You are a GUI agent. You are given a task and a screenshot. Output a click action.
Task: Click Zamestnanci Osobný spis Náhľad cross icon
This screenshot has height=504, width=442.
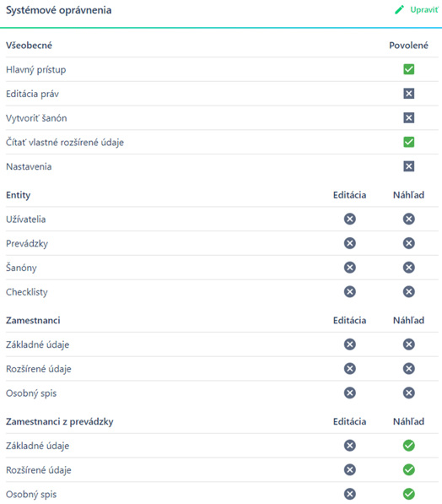(x=408, y=393)
